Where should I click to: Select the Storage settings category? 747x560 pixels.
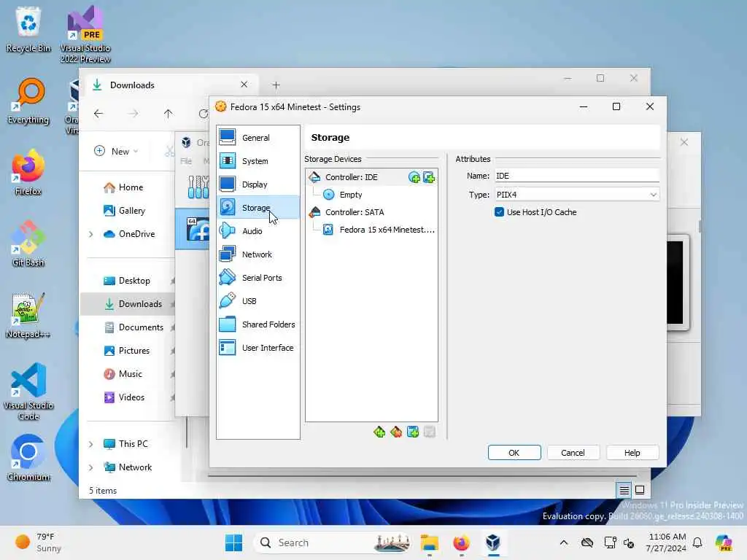coord(258,208)
